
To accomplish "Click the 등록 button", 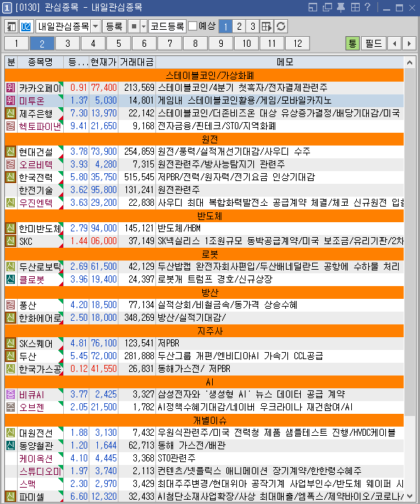I will [114, 26].
